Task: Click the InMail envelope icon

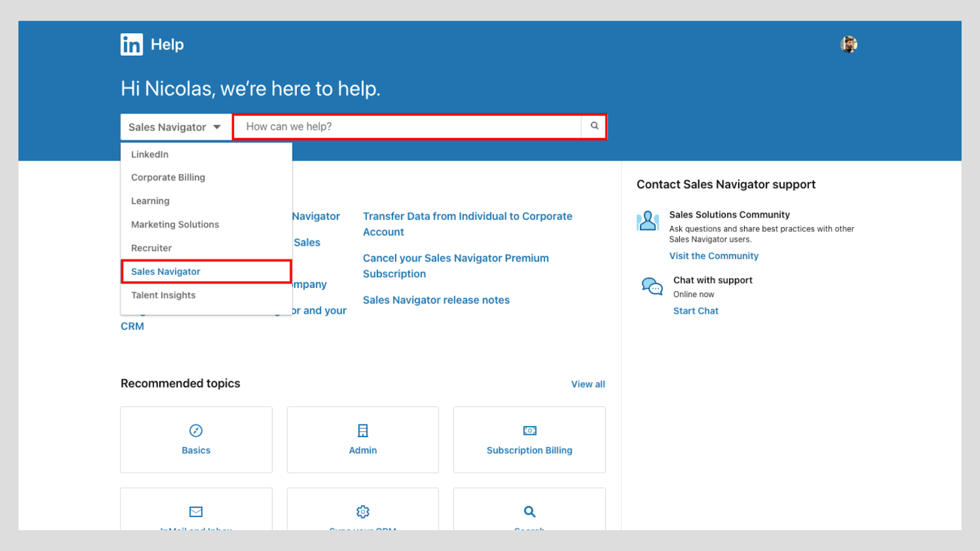Action: (x=196, y=511)
